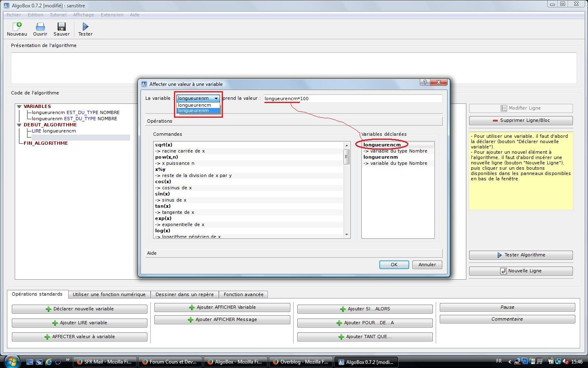Collapse the Opérations section header

[294, 121]
